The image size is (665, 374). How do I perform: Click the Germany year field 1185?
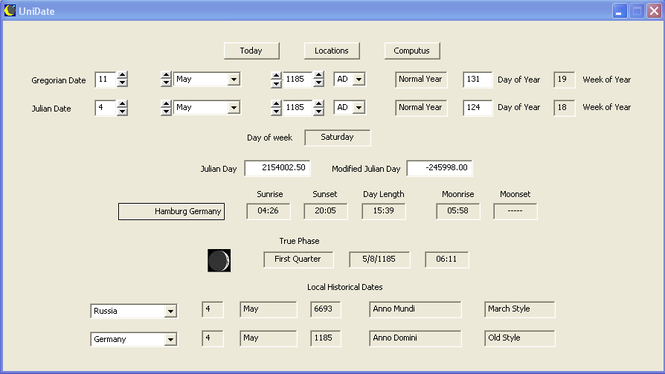click(x=325, y=338)
